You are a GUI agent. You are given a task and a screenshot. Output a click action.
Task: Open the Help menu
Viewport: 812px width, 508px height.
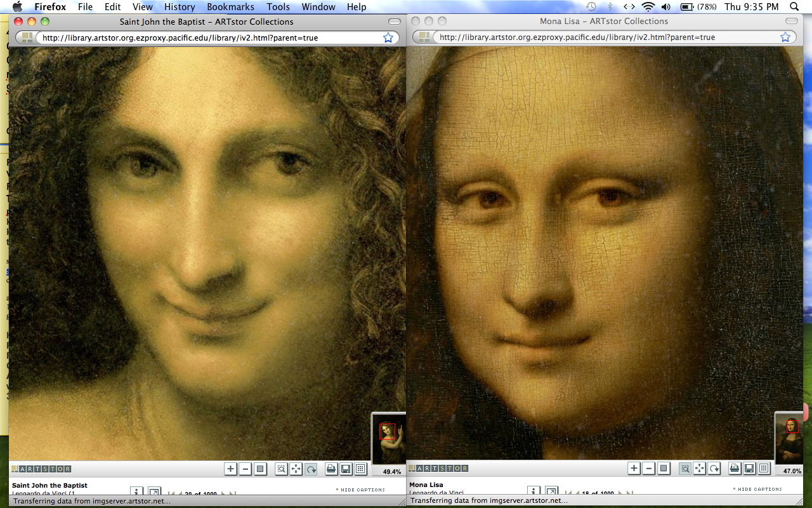click(x=357, y=7)
